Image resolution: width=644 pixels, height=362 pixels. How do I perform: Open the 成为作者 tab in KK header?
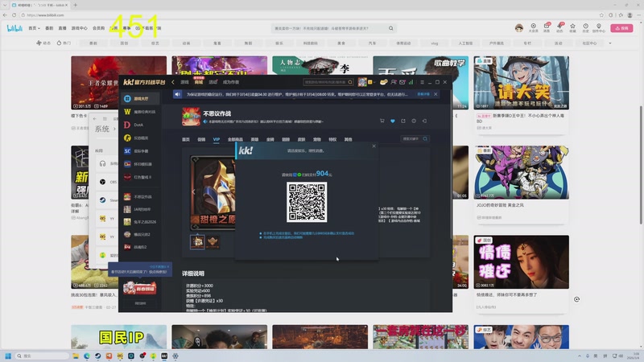[x=231, y=82]
